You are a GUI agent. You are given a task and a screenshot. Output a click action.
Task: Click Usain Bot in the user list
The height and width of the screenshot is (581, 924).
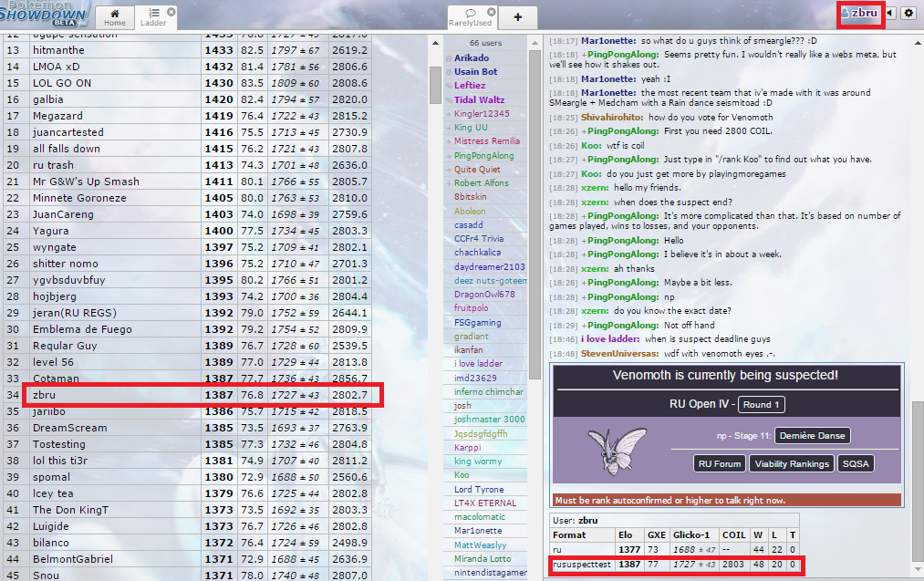[475, 72]
